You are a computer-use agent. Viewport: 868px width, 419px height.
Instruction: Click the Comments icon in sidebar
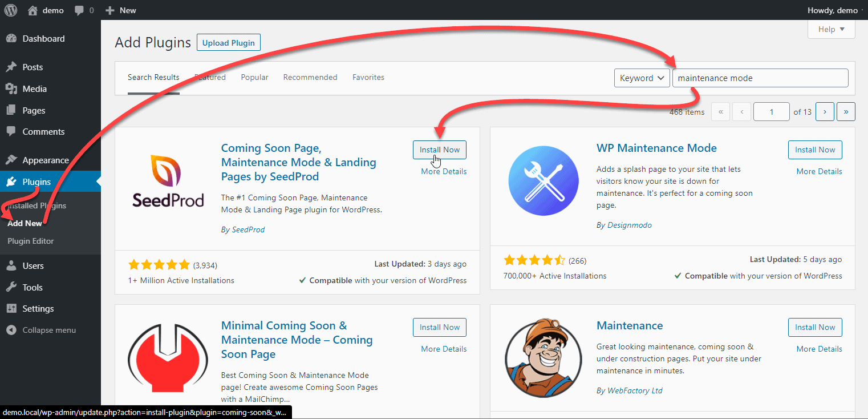click(x=11, y=132)
